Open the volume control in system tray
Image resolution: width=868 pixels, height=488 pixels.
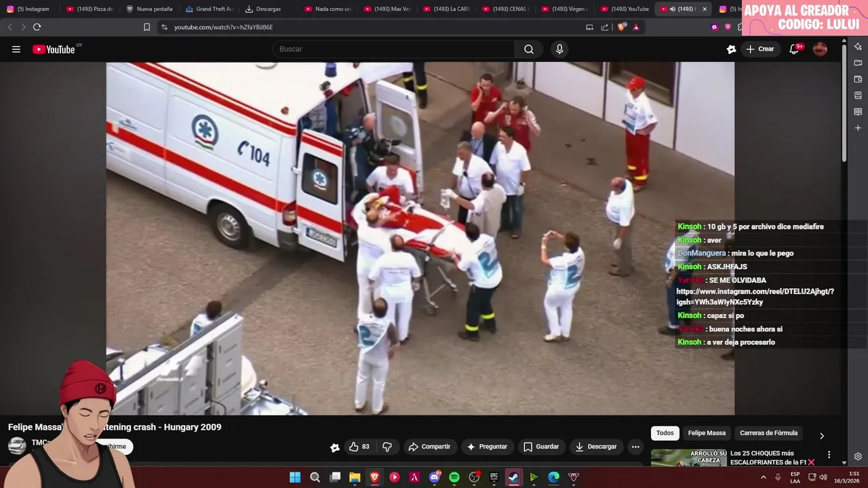click(823, 477)
